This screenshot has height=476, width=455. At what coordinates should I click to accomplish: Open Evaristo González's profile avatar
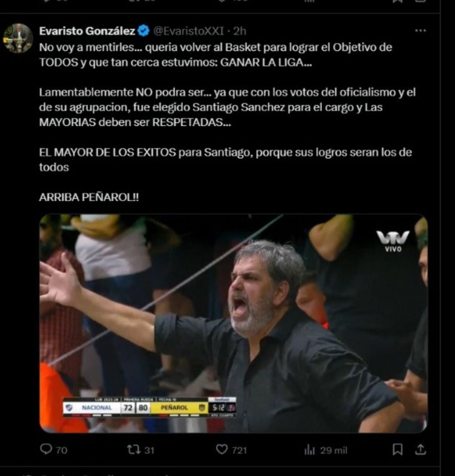click(x=18, y=38)
